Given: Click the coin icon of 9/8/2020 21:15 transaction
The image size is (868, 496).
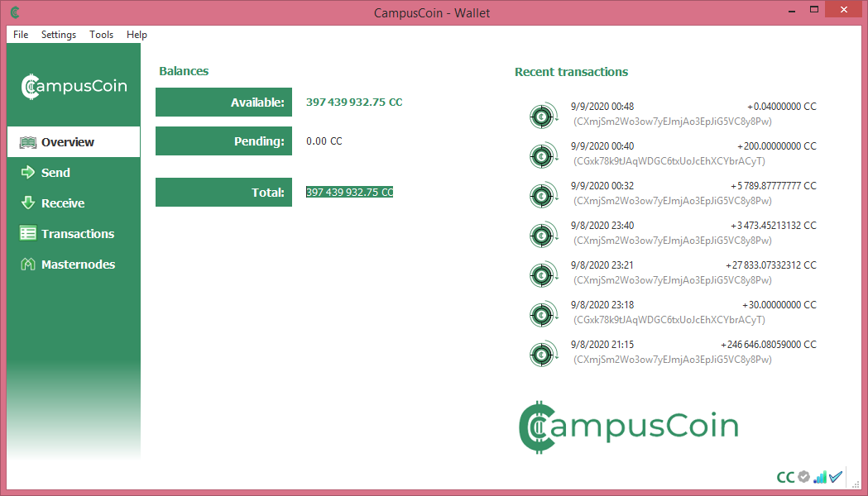Looking at the screenshot, I should click(543, 354).
